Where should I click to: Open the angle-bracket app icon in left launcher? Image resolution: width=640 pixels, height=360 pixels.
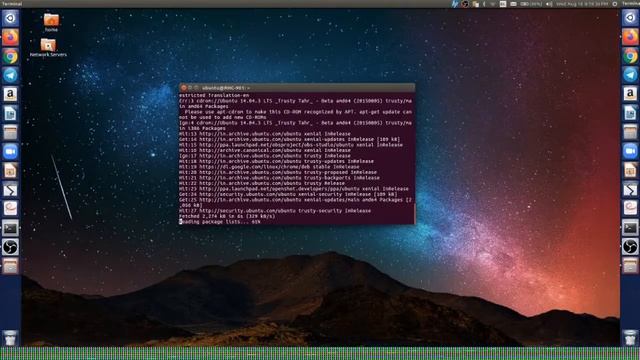tap(10, 190)
